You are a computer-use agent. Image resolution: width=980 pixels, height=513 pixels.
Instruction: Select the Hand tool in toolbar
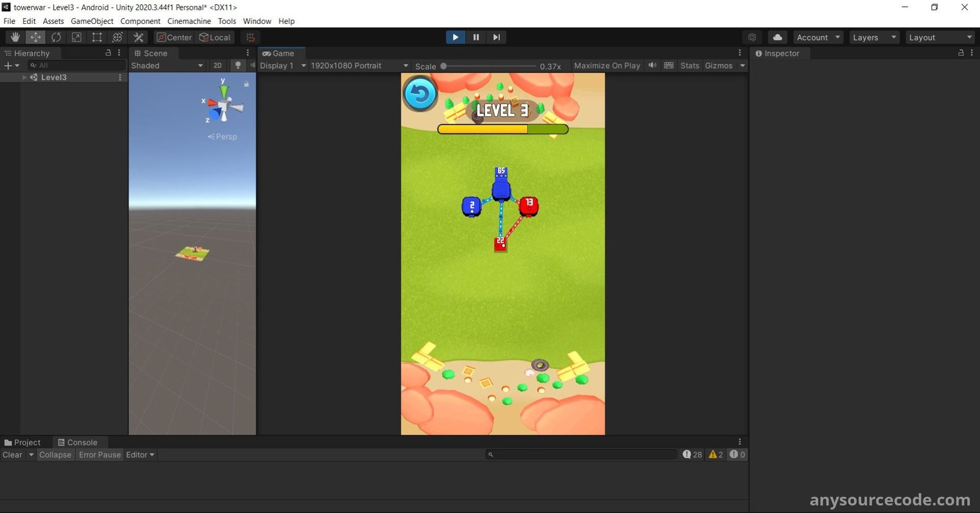[x=15, y=37]
